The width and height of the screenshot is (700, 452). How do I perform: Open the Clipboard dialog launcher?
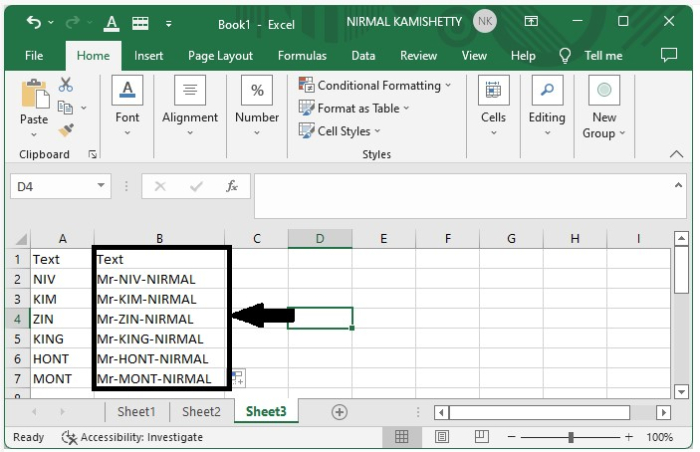click(92, 155)
